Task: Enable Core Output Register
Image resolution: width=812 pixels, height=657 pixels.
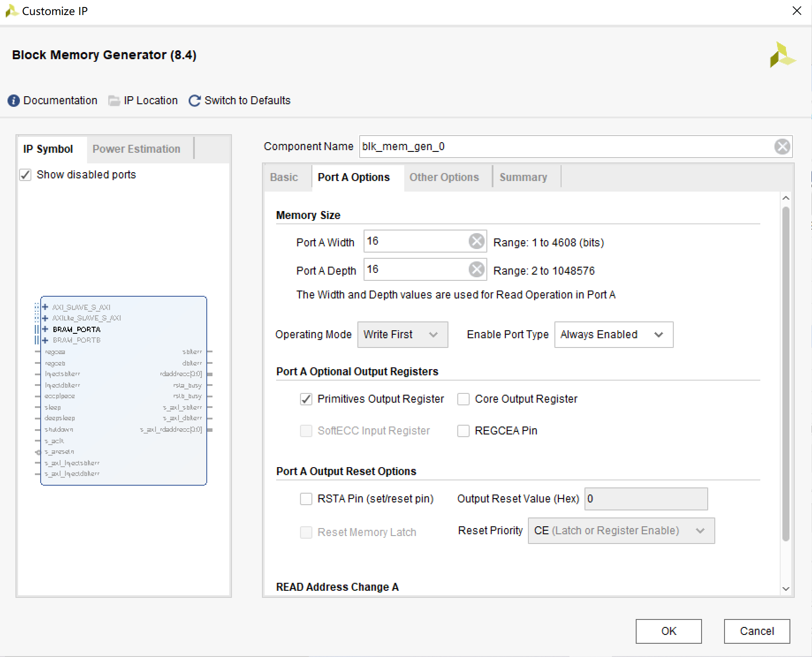Action: pyautogui.click(x=463, y=399)
